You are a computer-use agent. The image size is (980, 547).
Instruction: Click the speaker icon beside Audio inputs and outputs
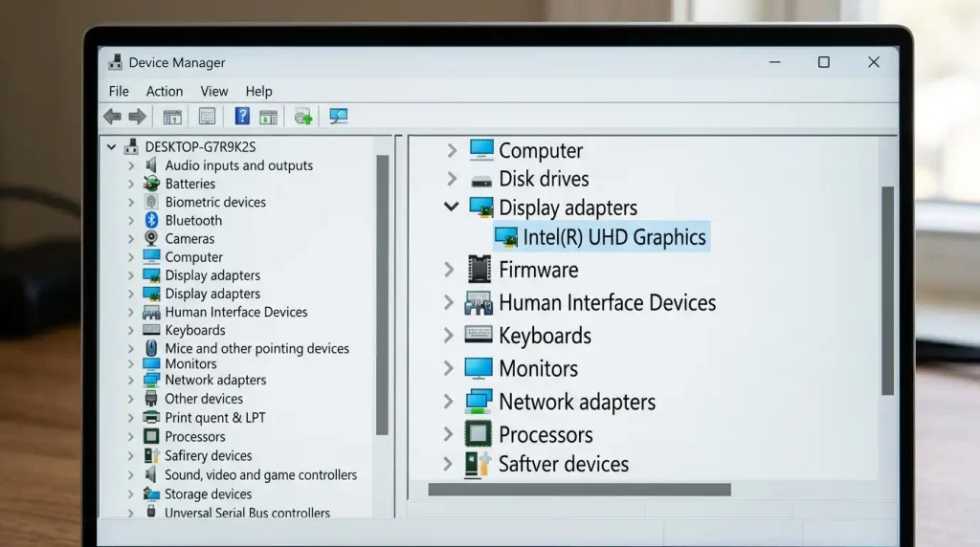(x=151, y=164)
